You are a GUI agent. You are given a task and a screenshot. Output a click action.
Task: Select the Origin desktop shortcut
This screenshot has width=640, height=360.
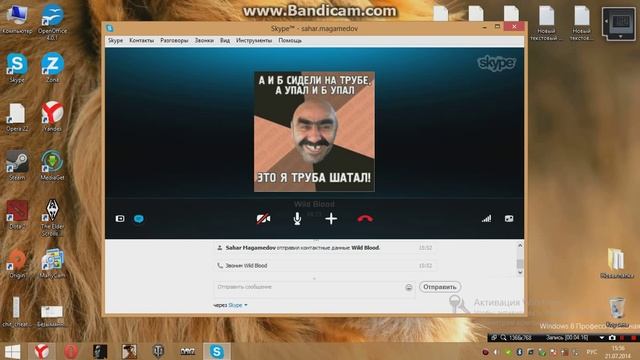pyautogui.click(x=17, y=264)
